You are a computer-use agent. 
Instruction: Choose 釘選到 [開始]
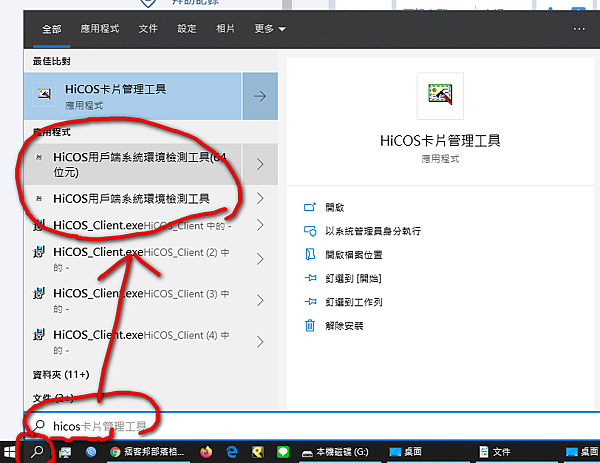click(x=353, y=279)
